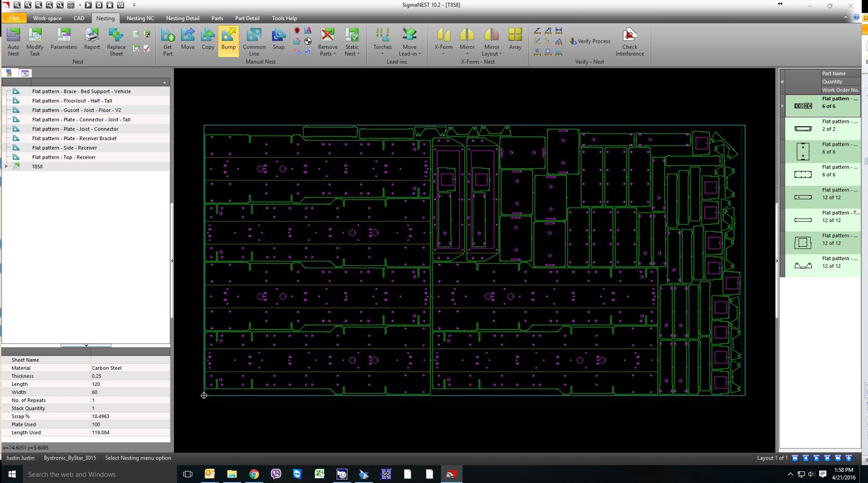Run the Auto Nest tool
868x483 pixels.
coord(13,41)
